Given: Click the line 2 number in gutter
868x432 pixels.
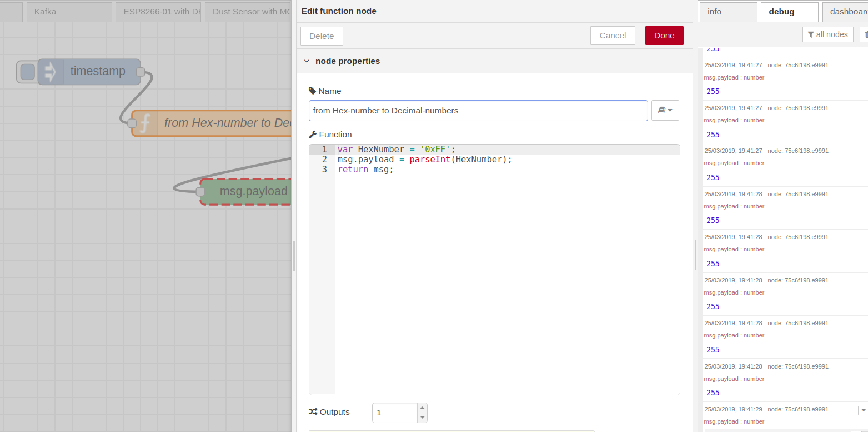Looking at the screenshot, I should (x=324, y=160).
